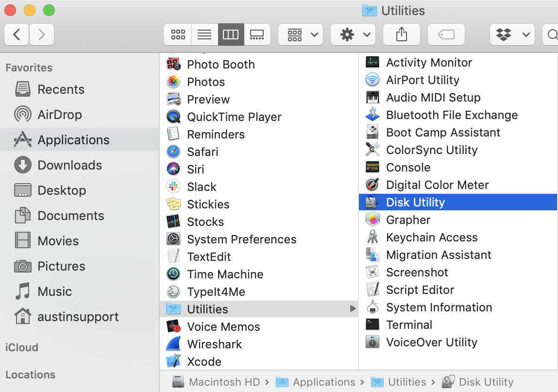Select VoiceOver Utility in the list
Viewport: 558px width, 392px height.
[457, 342]
